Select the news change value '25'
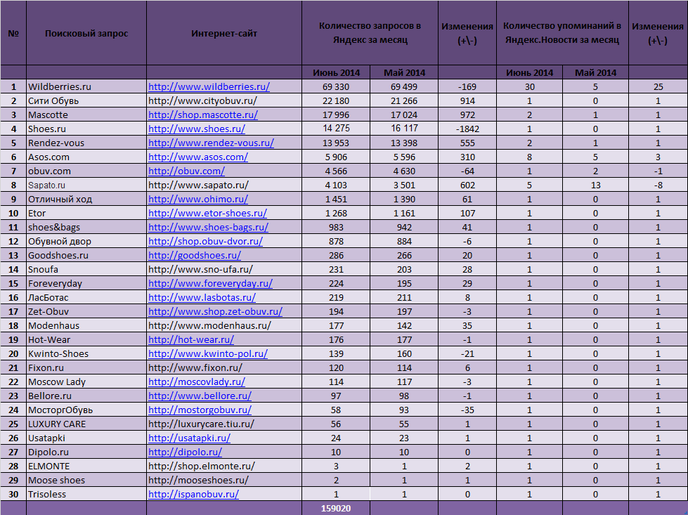 pos(658,86)
